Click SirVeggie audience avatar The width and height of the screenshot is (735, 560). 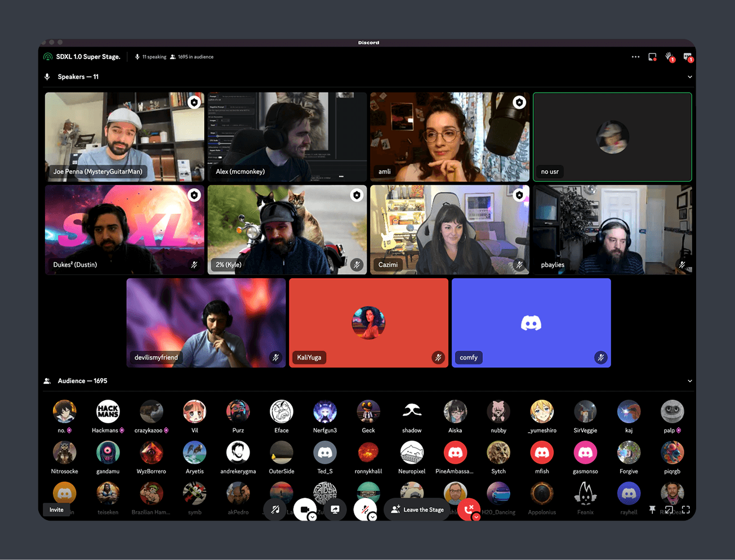pyautogui.click(x=585, y=411)
